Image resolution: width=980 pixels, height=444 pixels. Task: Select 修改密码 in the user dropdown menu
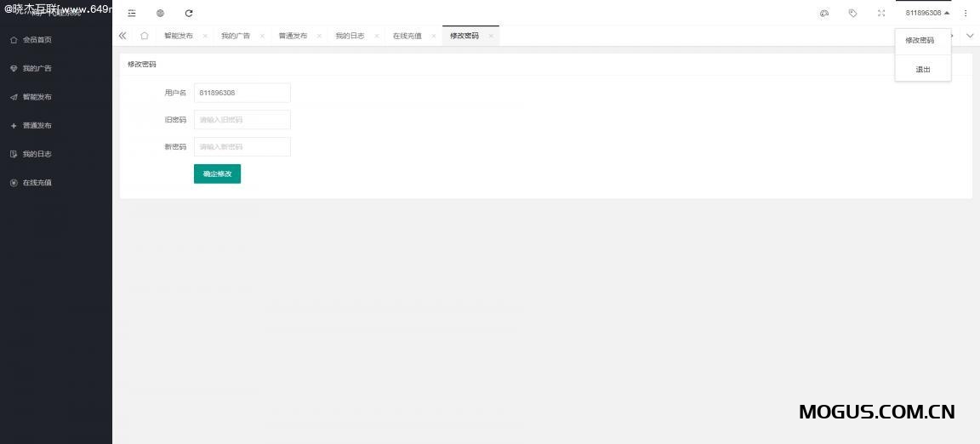(920, 40)
